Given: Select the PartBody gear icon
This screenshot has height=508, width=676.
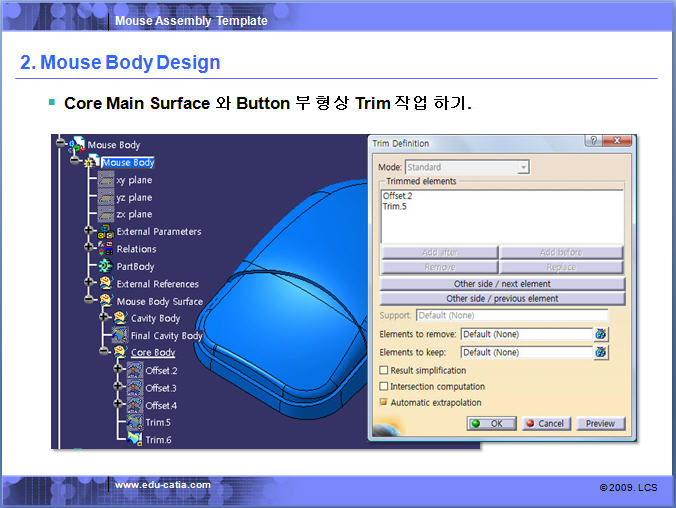Looking at the screenshot, I should pyautogui.click(x=106, y=266).
